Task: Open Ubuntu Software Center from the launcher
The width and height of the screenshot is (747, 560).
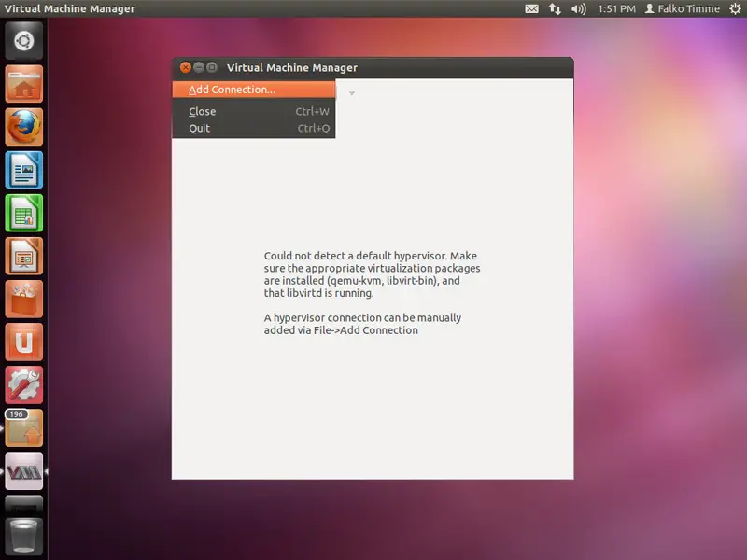Action: [x=24, y=299]
